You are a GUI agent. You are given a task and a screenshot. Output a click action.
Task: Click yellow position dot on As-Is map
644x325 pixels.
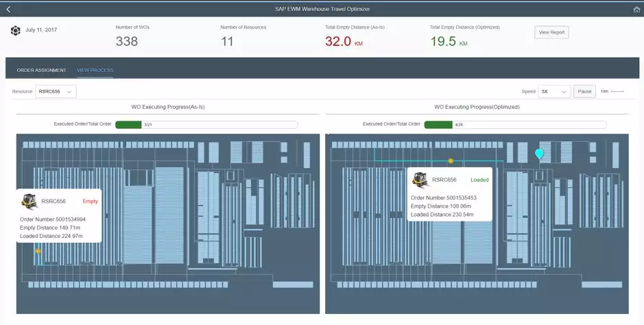click(x=38, y=252)
